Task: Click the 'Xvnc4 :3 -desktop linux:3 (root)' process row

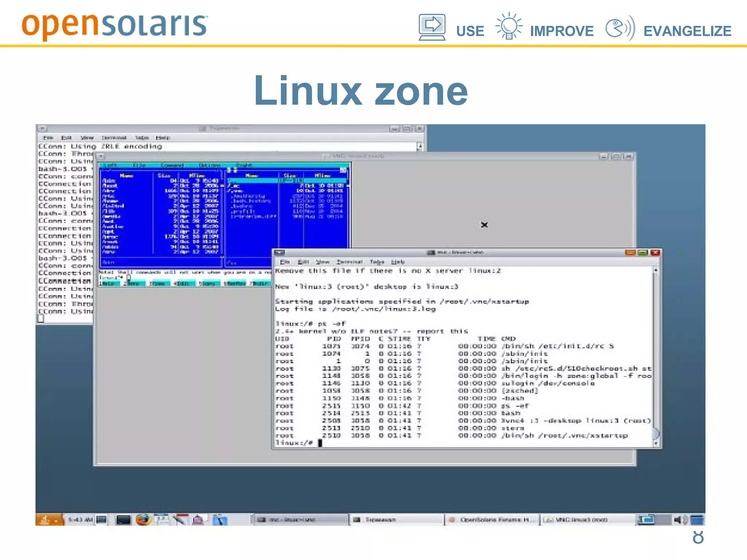Action: [x=463, y=421]
